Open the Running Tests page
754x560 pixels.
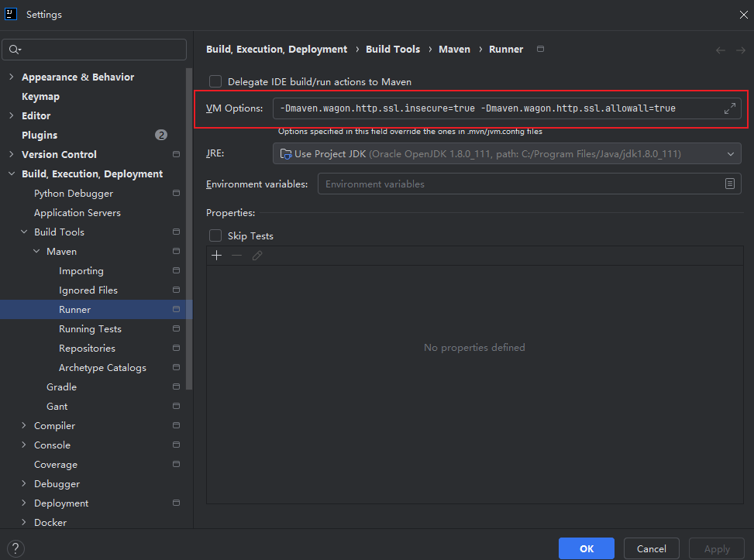(x=90, y=328)
